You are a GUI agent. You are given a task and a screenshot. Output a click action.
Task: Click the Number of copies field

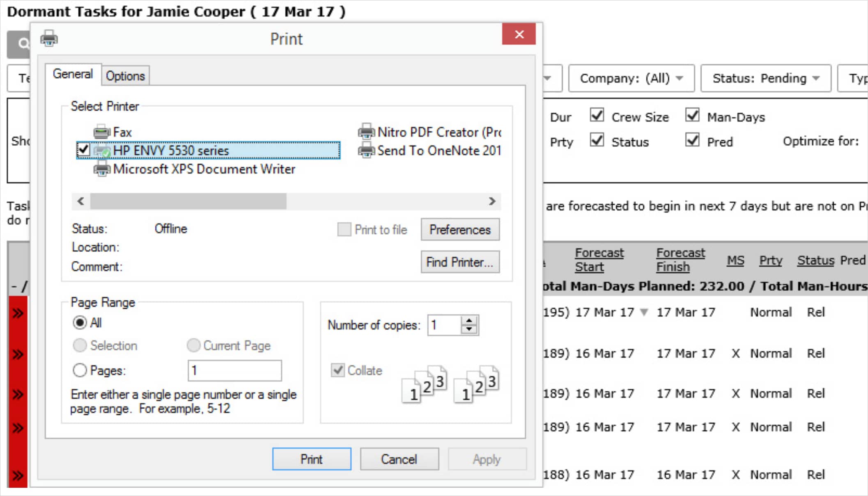[x=444, y=325]
